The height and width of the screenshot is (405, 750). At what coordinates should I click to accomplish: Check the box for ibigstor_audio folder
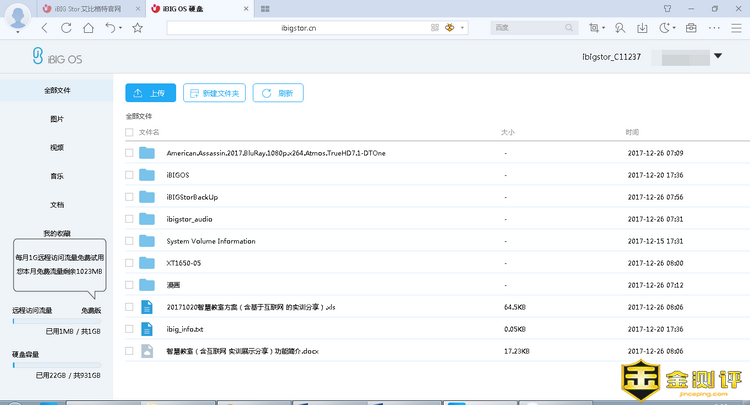click(129, 219)
